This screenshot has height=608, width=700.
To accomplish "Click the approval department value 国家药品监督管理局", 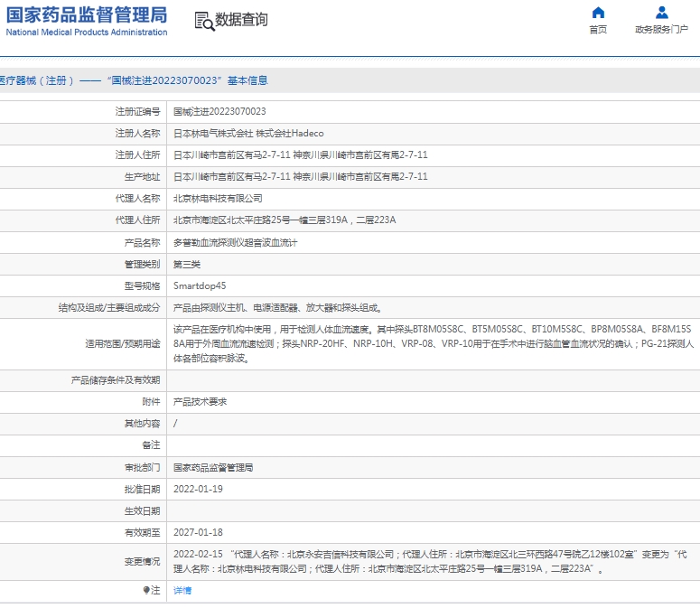I will pyautogui.click(x=213, y=467).
